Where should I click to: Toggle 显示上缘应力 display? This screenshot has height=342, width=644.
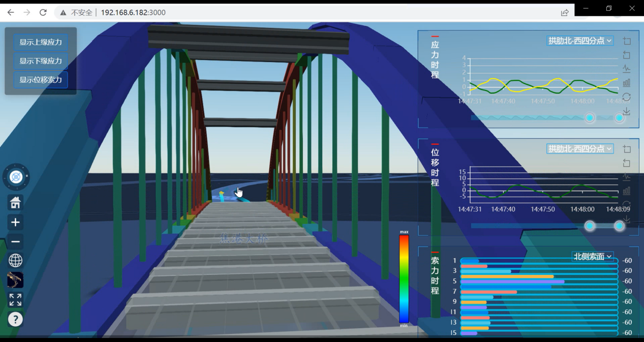(x=41, y=42)
